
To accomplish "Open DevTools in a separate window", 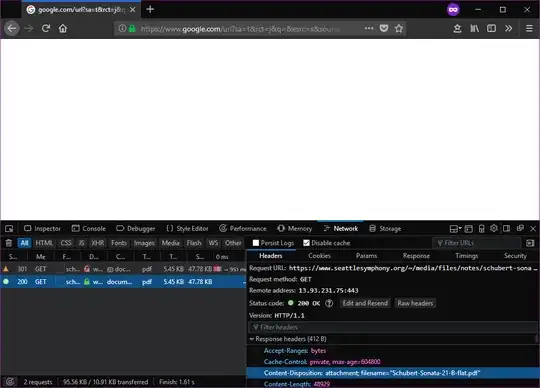I will pos(520,228).
